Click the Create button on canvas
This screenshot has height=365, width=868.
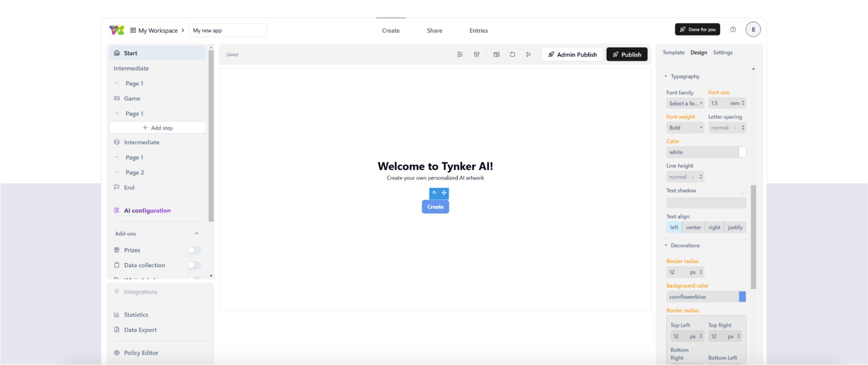click(435, 207)
